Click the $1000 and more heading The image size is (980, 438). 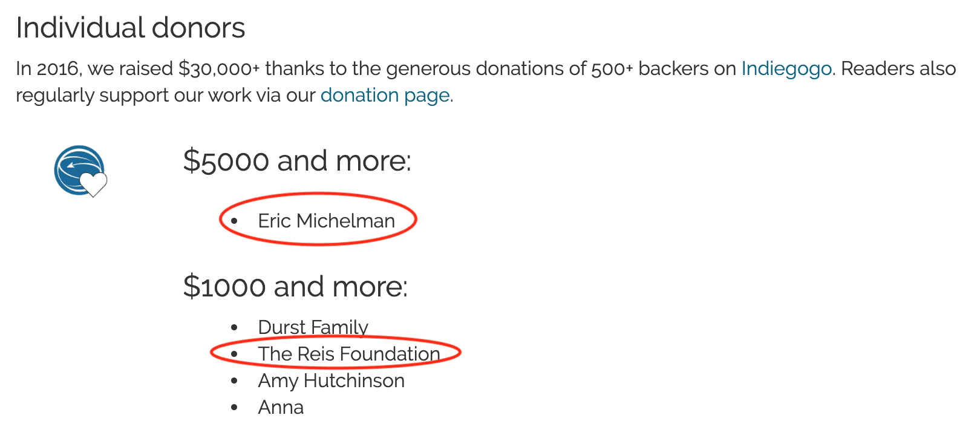coord(295,287)
